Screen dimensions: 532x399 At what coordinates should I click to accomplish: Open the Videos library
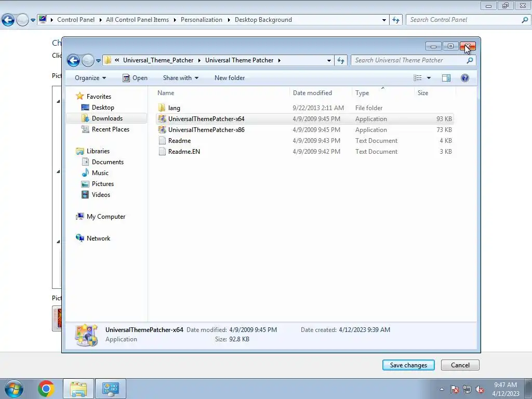pyautogui.click(x=101, y=195)
